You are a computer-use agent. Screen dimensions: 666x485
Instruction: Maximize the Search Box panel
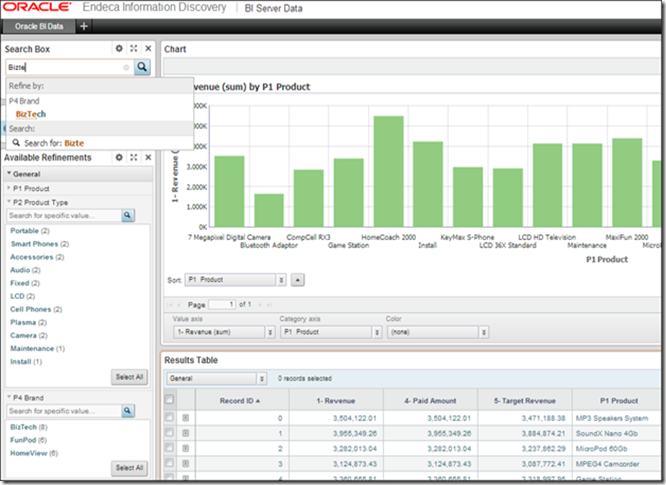[133, 48]
